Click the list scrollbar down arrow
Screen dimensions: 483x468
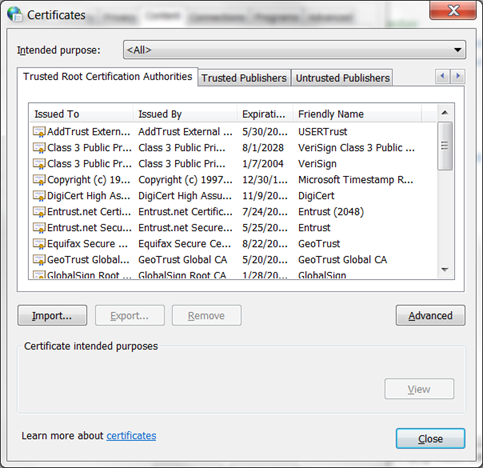click(x=445, y=269)
